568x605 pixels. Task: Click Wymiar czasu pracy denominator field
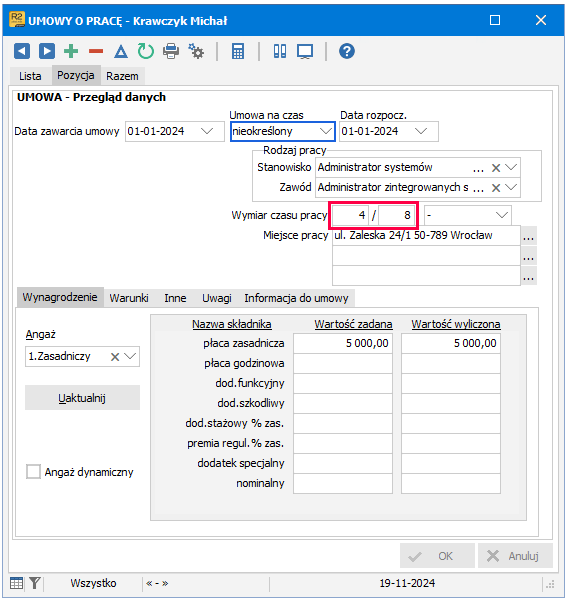click(397, 215)
